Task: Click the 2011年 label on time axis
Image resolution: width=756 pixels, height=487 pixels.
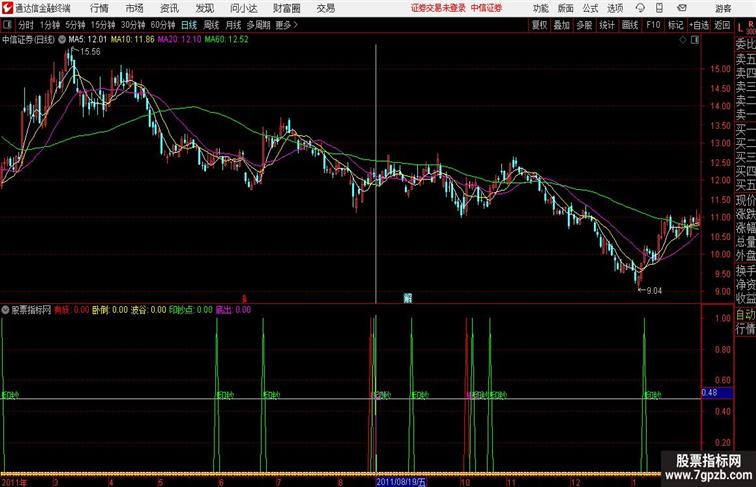Action: 14,482
